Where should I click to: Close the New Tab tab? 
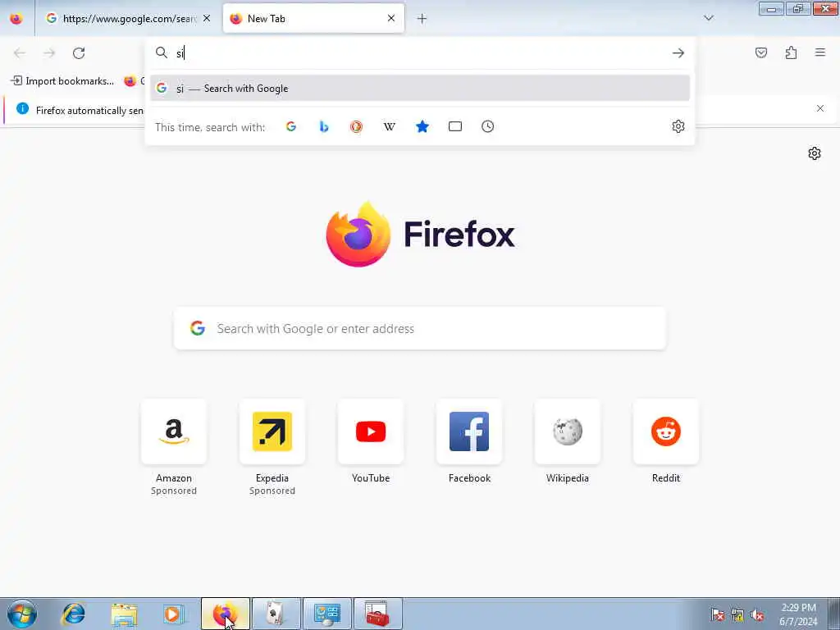pyautogui.click(x=391, y=19)
